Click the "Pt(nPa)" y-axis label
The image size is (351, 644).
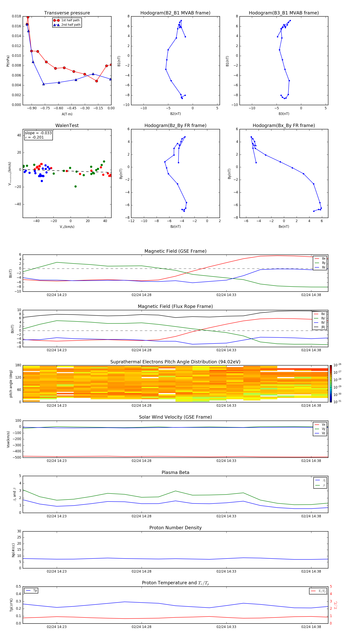click(x=8, y=61)
